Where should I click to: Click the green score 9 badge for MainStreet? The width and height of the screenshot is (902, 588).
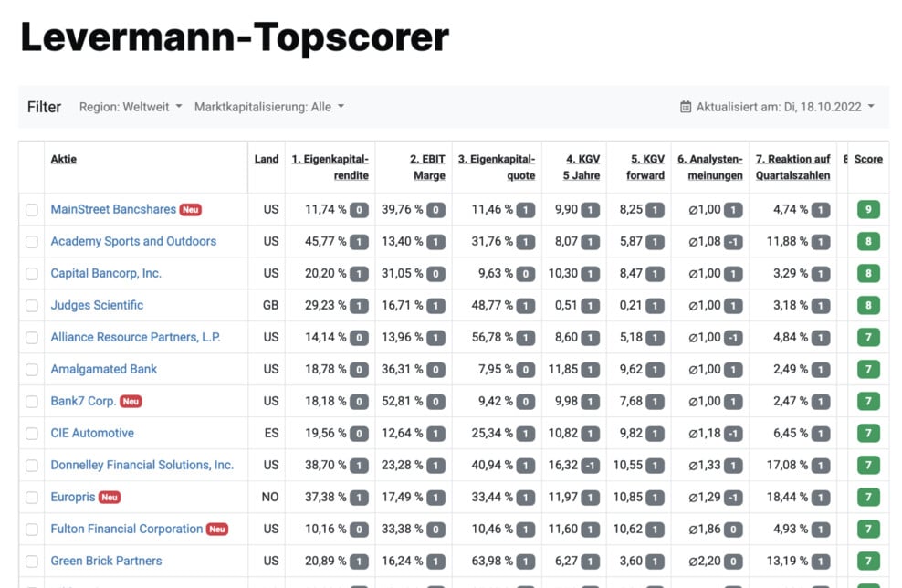point(868,209)
